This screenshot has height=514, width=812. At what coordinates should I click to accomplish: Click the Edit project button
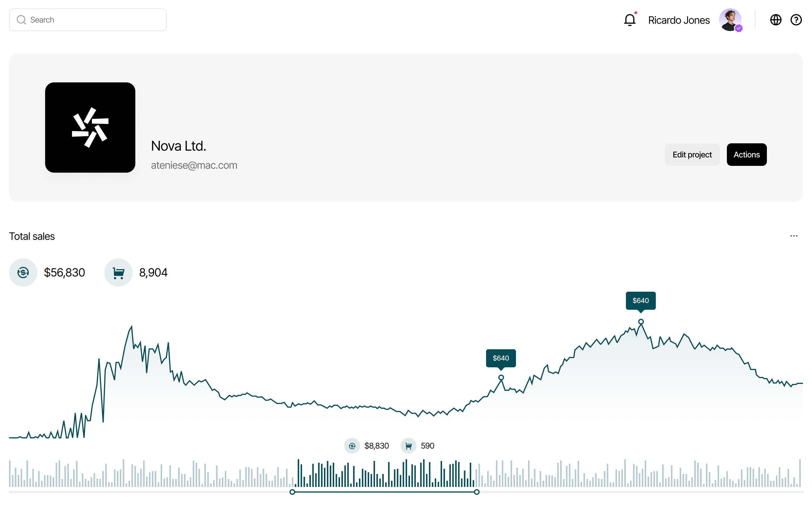[692, 155]
